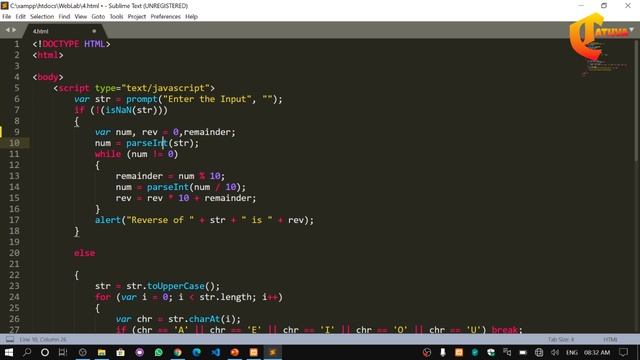640x360 pixels.
Task: Open the Preferences menu
Action: point(165,17)
